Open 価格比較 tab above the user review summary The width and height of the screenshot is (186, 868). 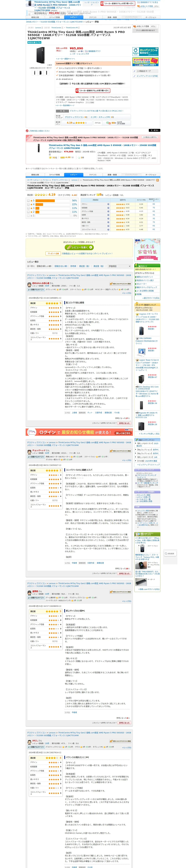coord(35,175)
